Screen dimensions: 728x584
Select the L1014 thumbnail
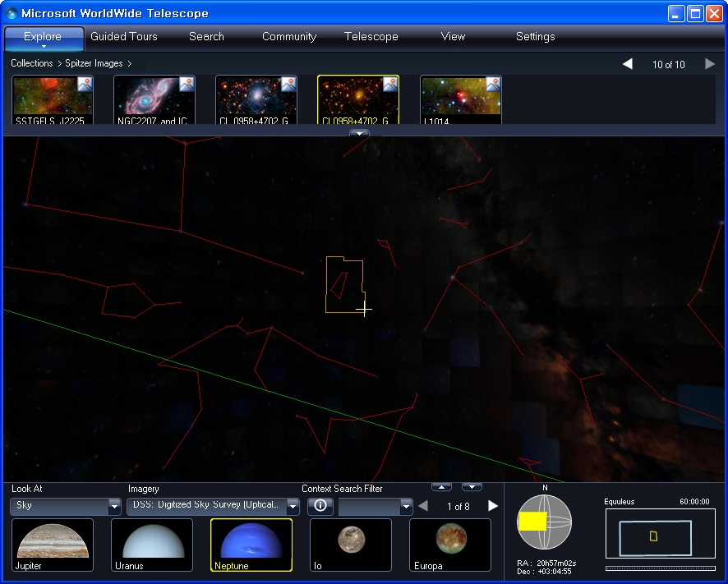coord(461,99)
